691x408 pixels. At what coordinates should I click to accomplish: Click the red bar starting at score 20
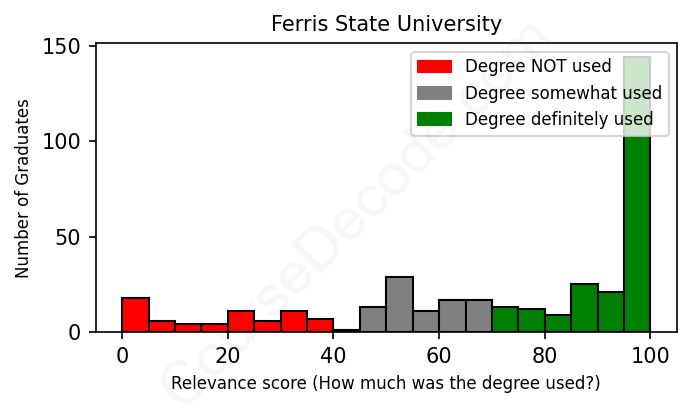[241, 321]
